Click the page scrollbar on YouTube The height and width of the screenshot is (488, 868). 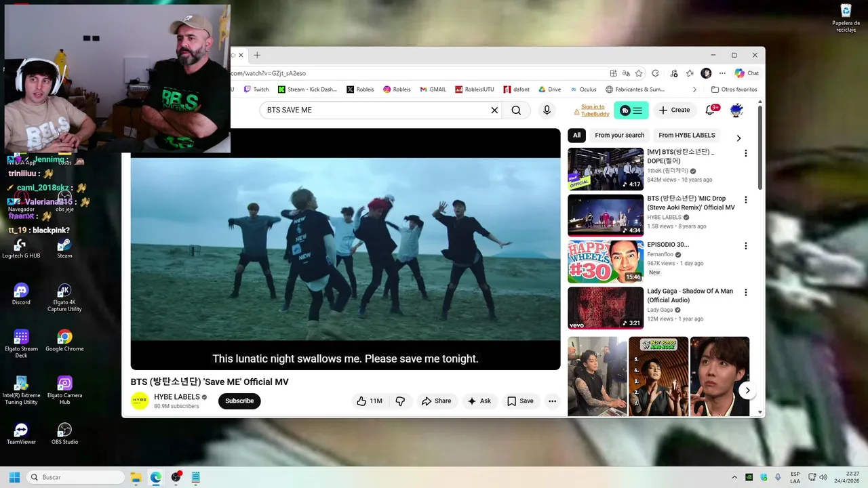(760, 148)
